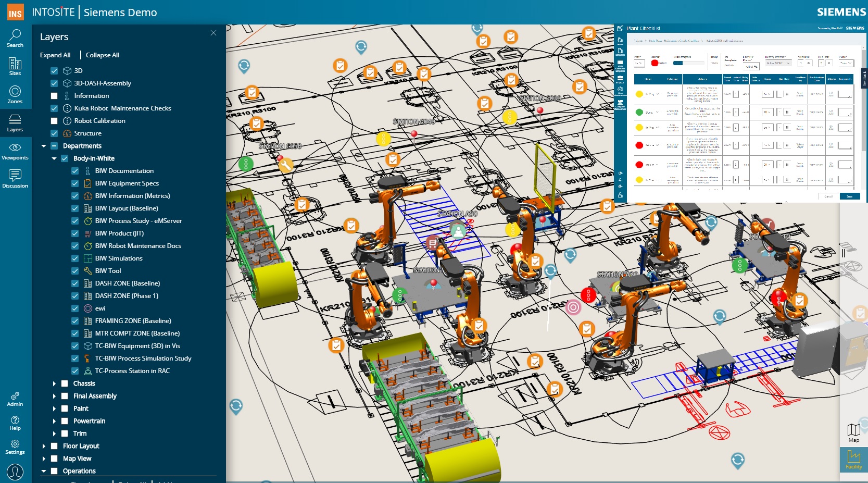Image resolution: width=868 pixels, height=483 pixels.
Task: Click the 3D layer cube icon
Action: click(x=67, y=70)
